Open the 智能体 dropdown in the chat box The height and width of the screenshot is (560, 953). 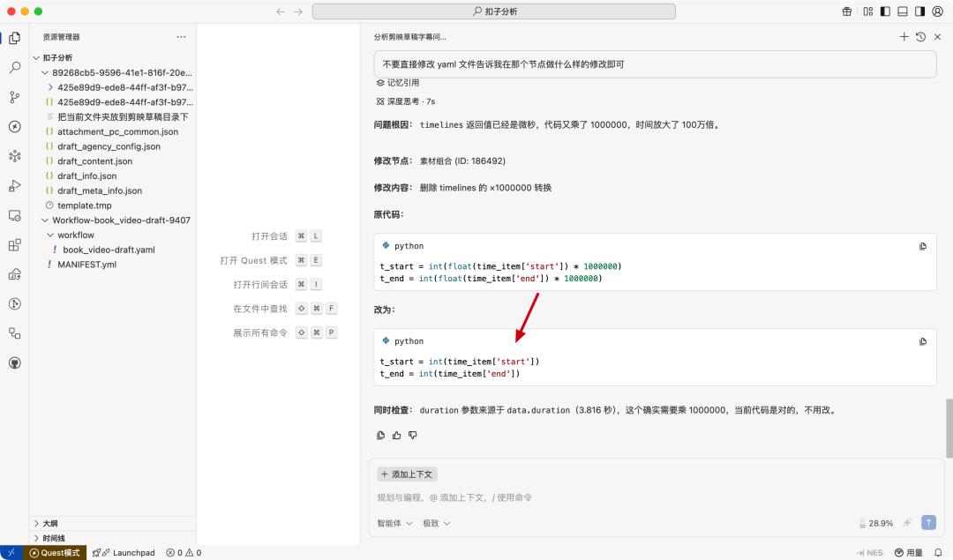394,522
